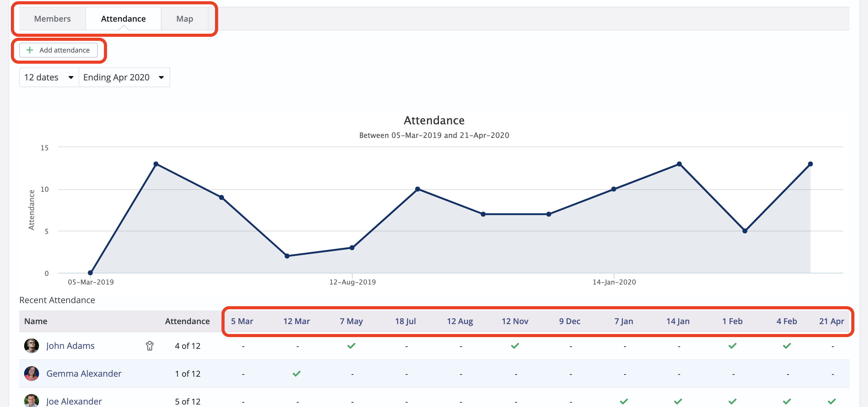
Task: Open John Adams' profile link
Action: pyautogui.click(x=70, y=346)
